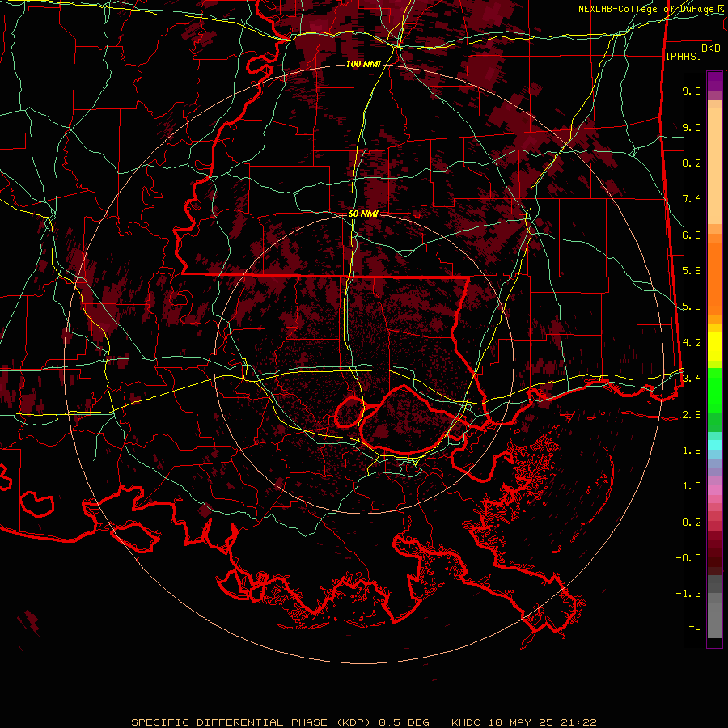Click the TH threshold label on the scale
Screen dimensions: 728x728
pyautogui.click(x=695, y=630)
